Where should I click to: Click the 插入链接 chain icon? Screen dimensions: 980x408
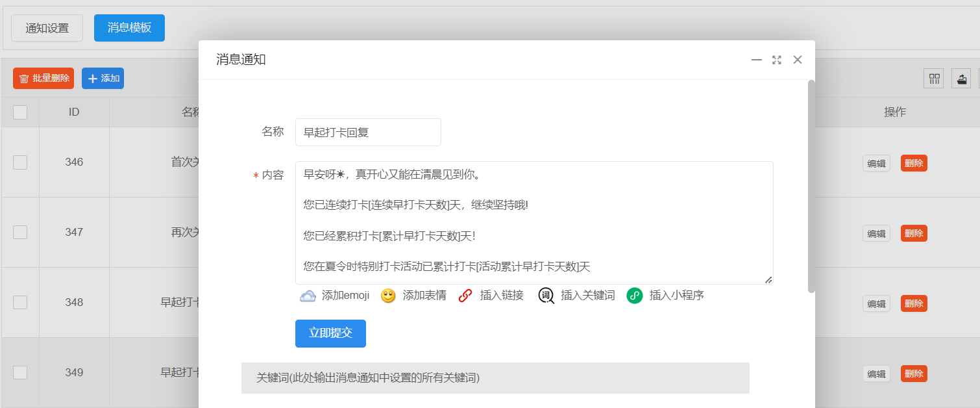click(465, 296)
